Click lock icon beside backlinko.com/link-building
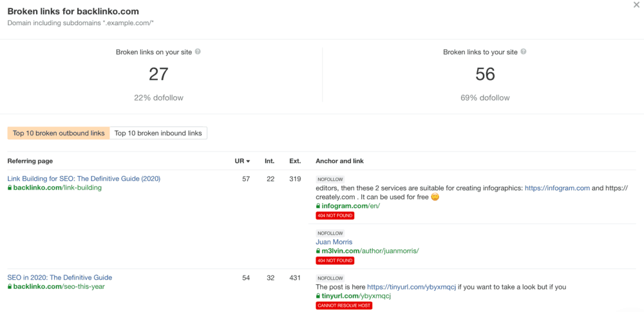Screen dimensions: 644x312 [x=10, y=188]
